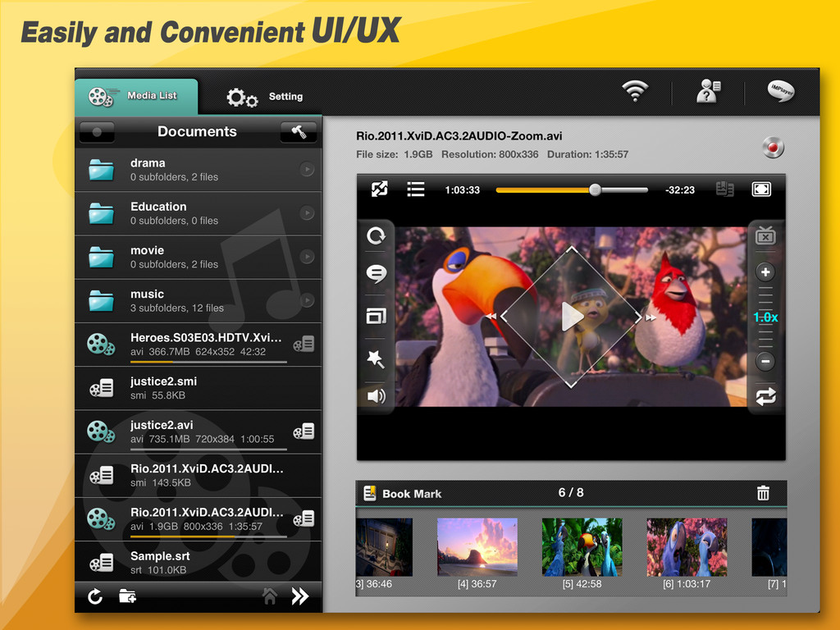Image resolution: width=840 pixels, height=630 pixels.
Task: Delete bookmark with trash icon
Action: tap(764, 493)
